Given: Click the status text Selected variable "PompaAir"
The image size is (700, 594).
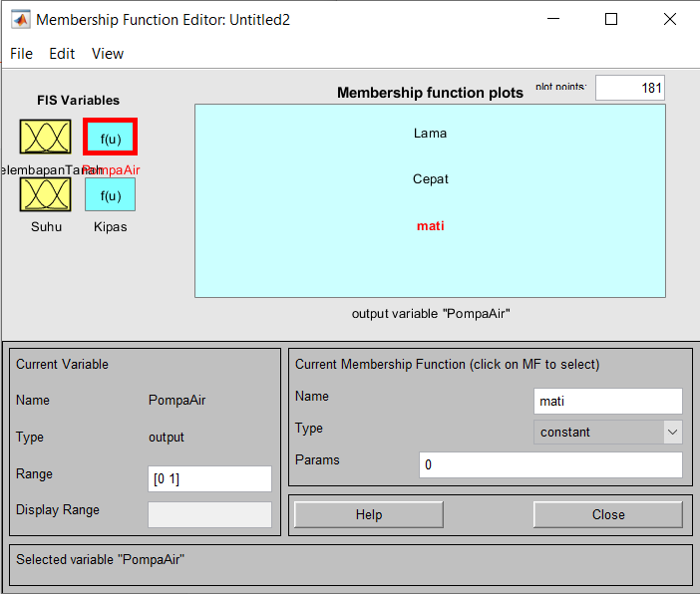Looking at the screenshot, I should [101, 559].
